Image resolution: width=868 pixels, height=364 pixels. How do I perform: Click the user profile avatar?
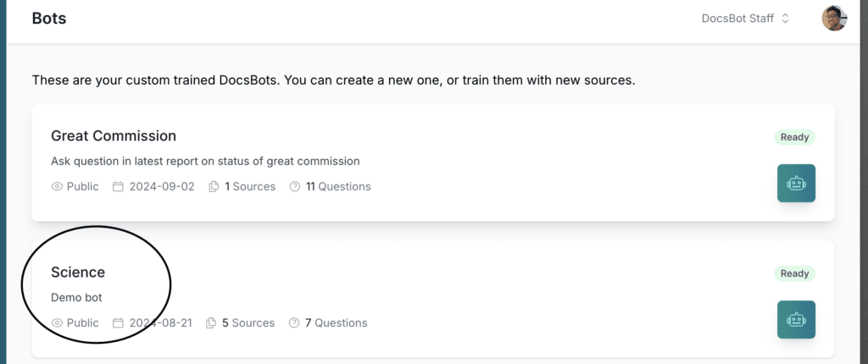(834, 18)
